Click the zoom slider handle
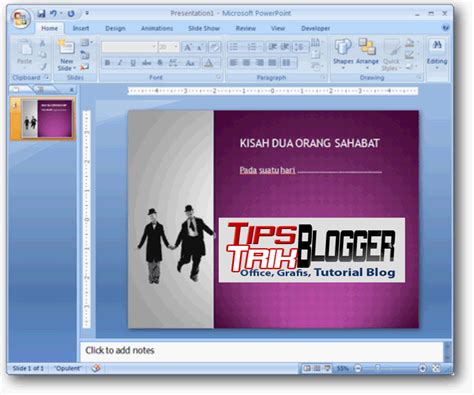 tap(377, 368)
